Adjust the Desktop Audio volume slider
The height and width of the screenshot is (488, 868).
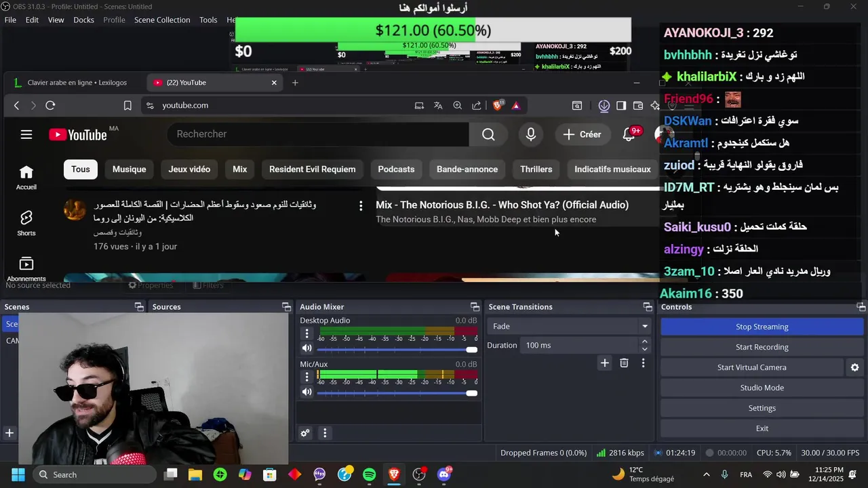pos(397,349)
